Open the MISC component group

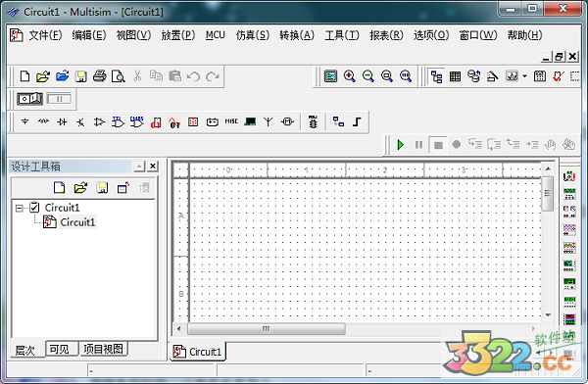[x=231, y=121]
